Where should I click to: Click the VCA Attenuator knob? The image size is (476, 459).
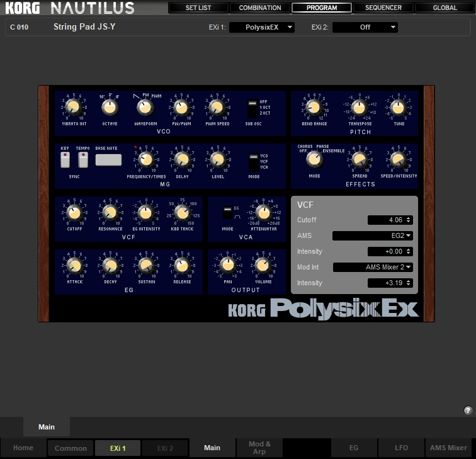(263, 213)
